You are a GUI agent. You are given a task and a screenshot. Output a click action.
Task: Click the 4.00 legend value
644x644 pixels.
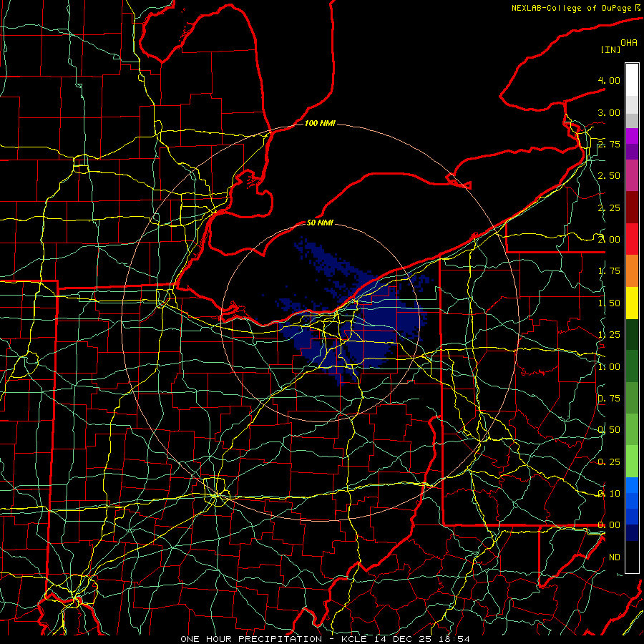click(x=609, y=80)
